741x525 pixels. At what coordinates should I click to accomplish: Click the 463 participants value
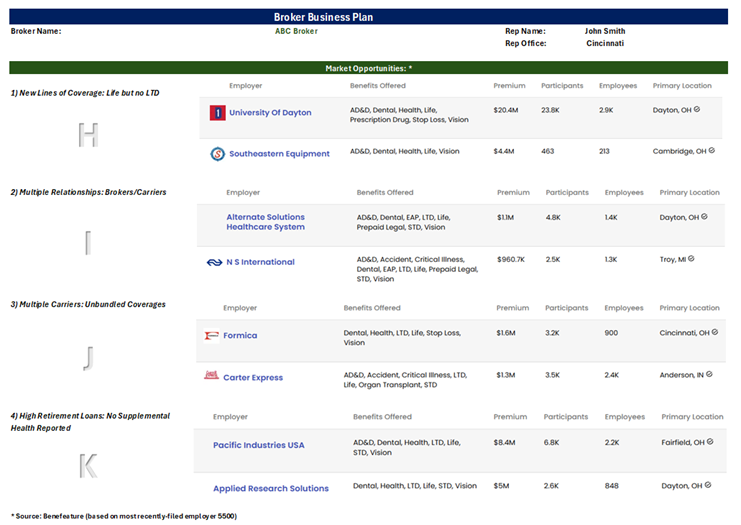(548, 151)
